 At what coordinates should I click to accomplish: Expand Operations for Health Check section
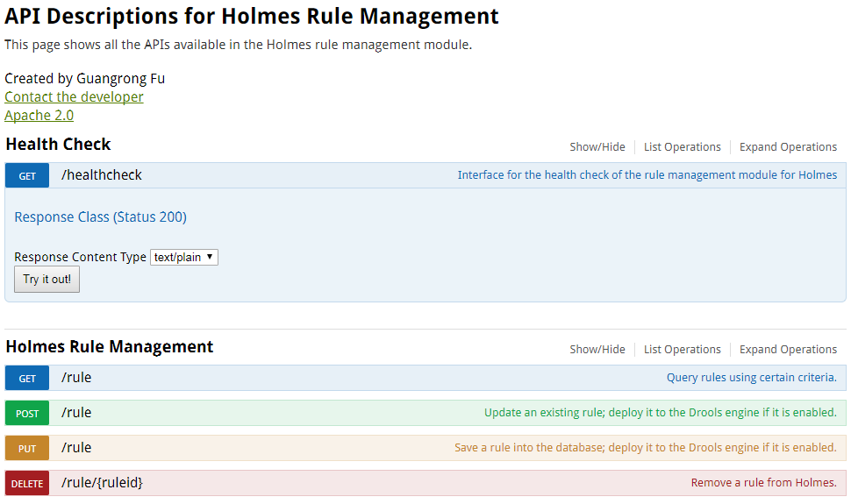[788, 147]
